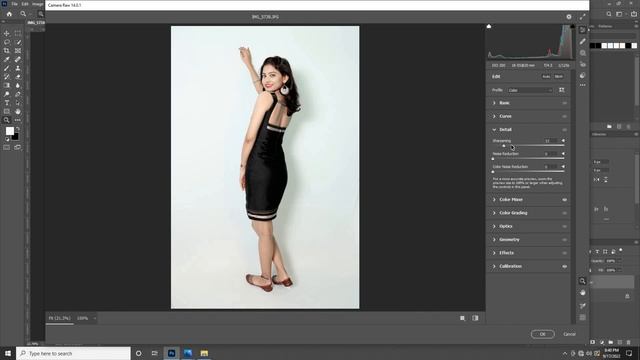This screenshot has height=360, width=640.
Task: Toggle Camera Raw full screen mode
Action: (x=582, y=17)
